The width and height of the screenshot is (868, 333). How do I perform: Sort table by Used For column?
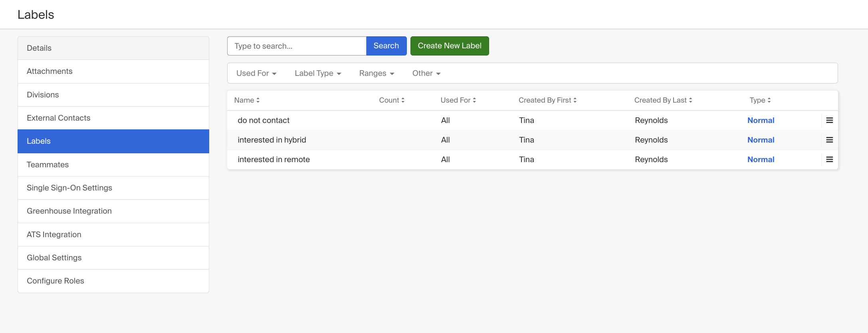click(x=458, y=100)
